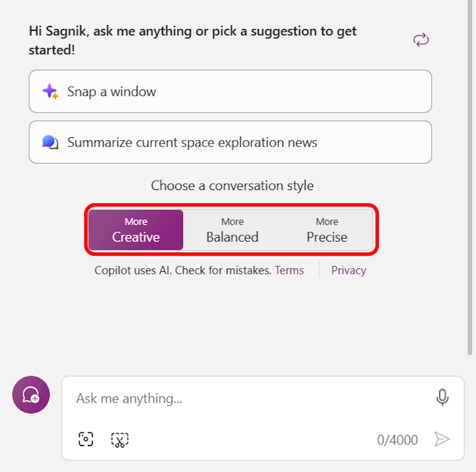Click the scissors snipping icon
This screenshot has width=476, height=472.
[x=119, y=440]
